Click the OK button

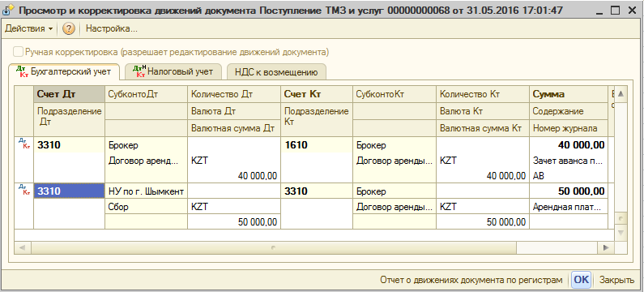tap(581, 280)
